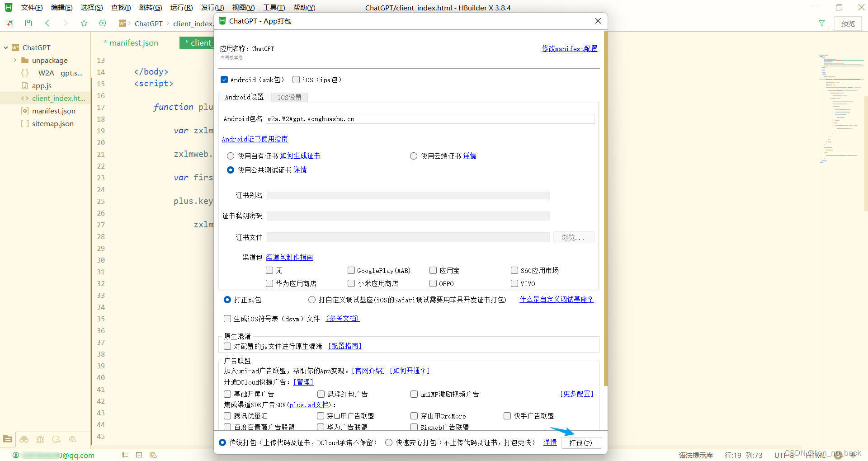868x461 pixels.
Task: Click the cloud globe icon in status bar
Action: 153,455
